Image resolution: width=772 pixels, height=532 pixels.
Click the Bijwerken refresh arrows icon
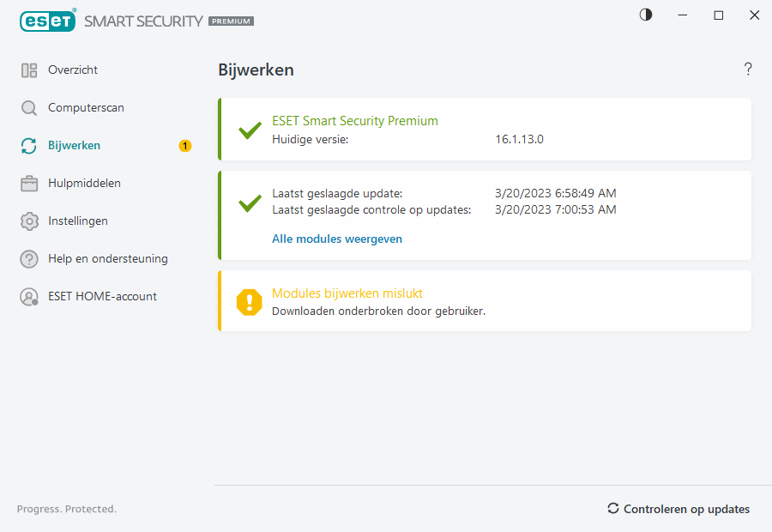pyautogui.click(x=29, y=146)
